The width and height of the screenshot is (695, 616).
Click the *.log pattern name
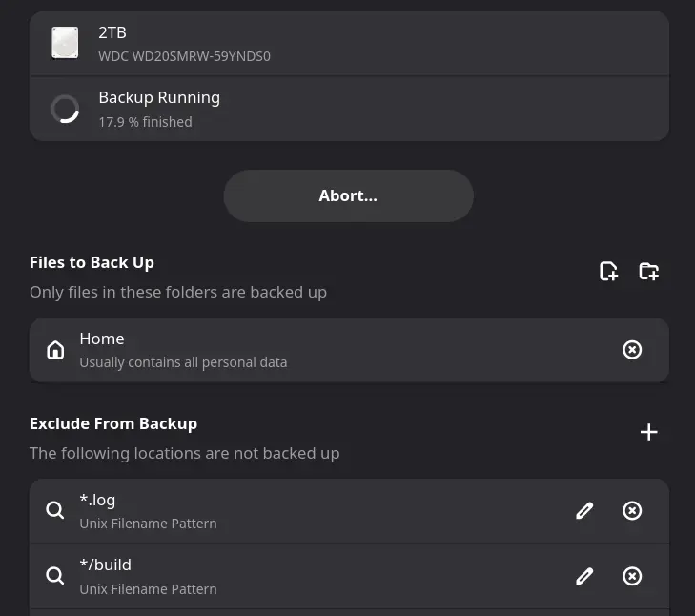tap(97, 501)
